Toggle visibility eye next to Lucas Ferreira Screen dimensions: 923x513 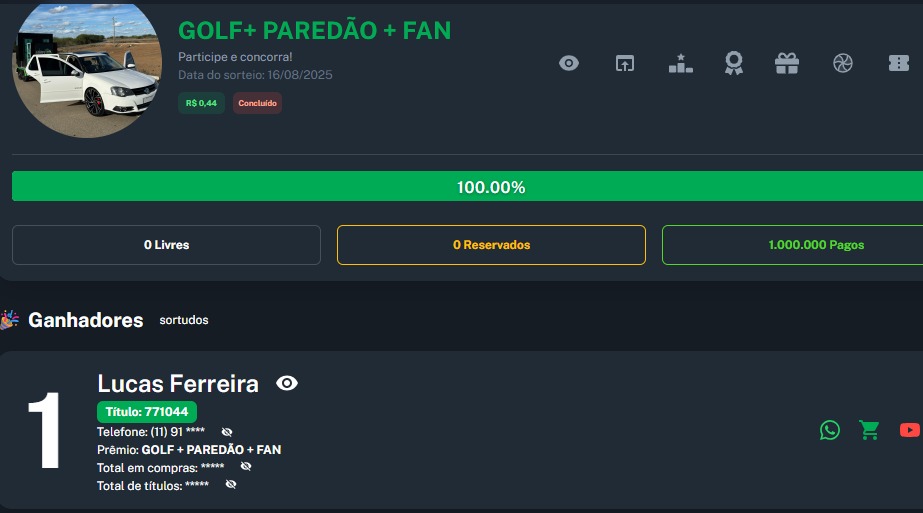tap(287, 383)
